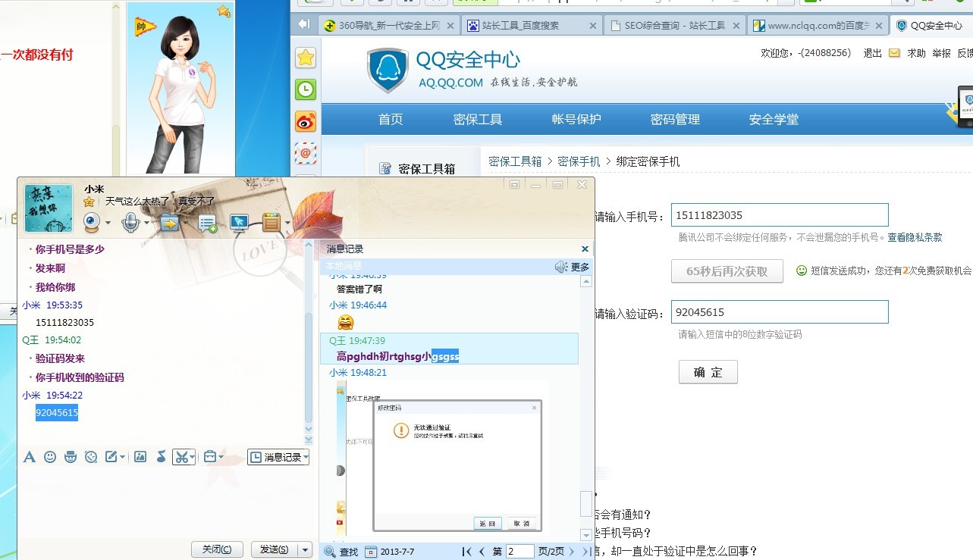This screenshot has height=560, width=973.
Task: Open 首页 nav item
Action: [x=391, y=120]
